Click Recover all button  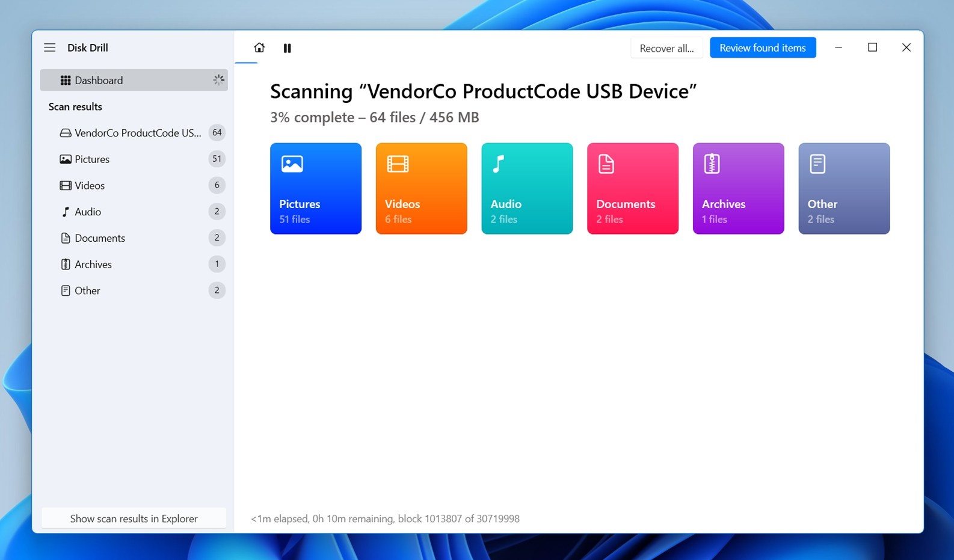[666, 48]
